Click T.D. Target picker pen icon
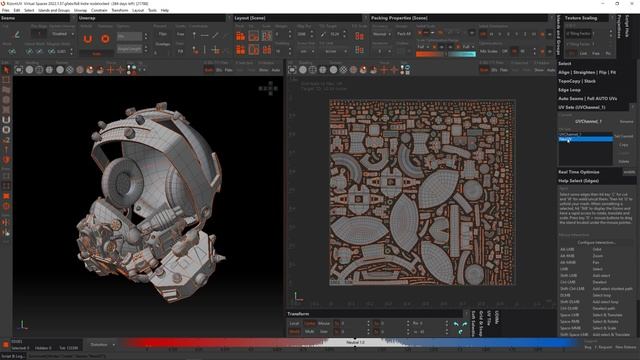The image size is (640, 360). point(323,35)
